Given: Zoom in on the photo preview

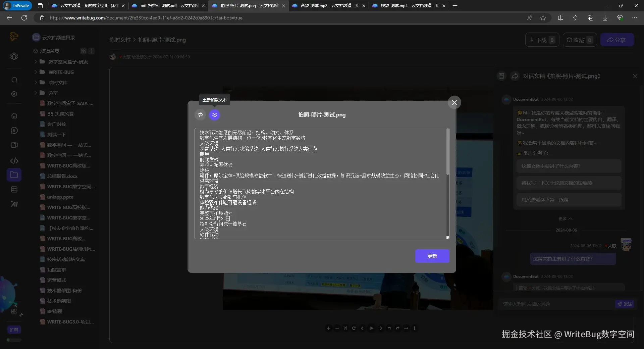Looking at the screenshot, I should (x=328, y=328).
